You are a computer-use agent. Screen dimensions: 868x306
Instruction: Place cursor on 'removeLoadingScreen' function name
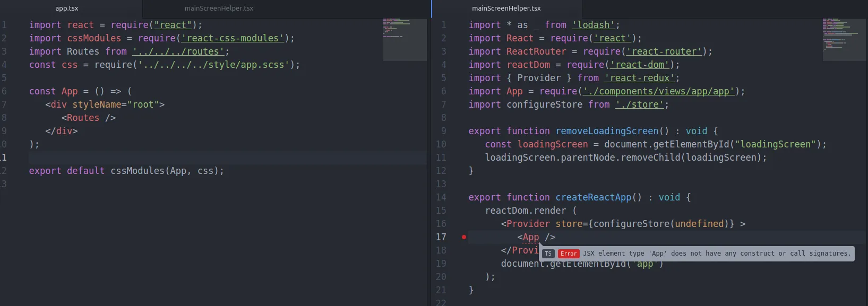pos(607,131)
